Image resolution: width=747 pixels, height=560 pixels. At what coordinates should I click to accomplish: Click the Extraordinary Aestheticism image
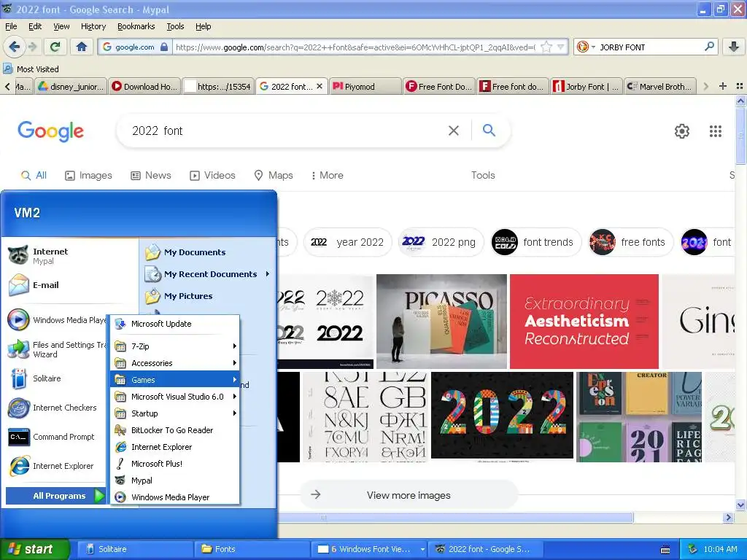coord(584,321)
